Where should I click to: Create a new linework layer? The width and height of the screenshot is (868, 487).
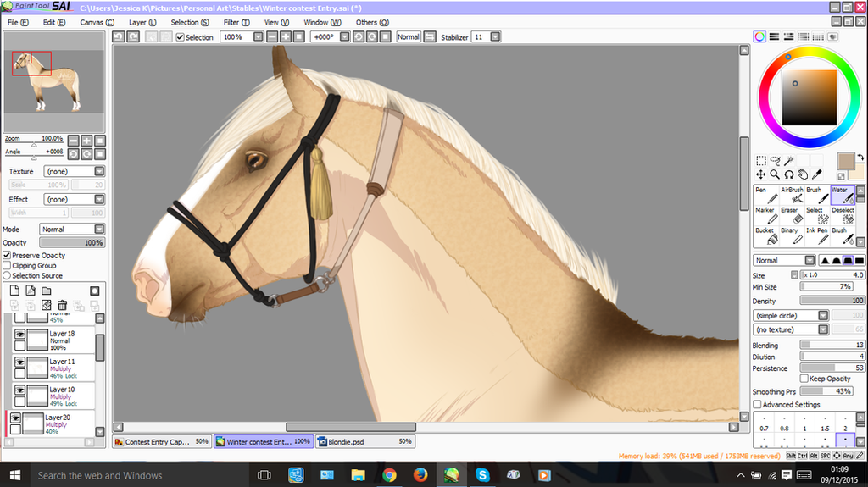pyautogui.click(x=31, y=291)
